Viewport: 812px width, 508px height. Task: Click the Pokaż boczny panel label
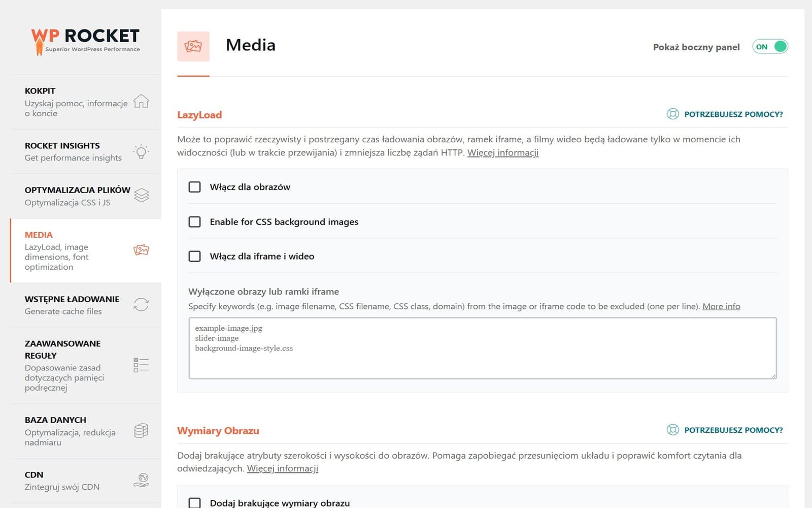[x=696, y=47]
